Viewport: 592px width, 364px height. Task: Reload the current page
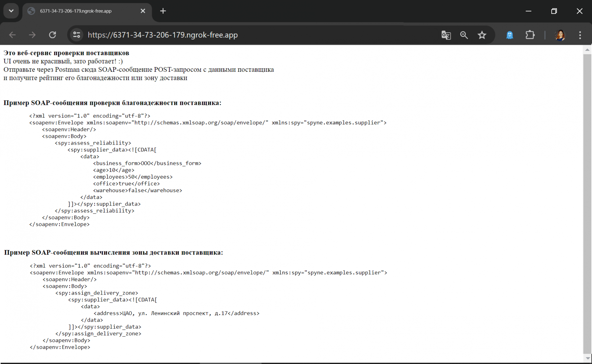(53, 35)
